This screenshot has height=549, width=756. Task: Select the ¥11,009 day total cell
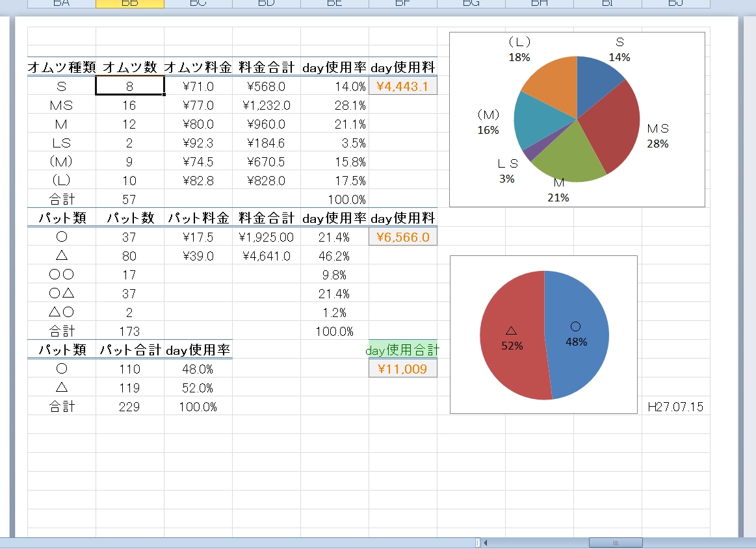402,369
